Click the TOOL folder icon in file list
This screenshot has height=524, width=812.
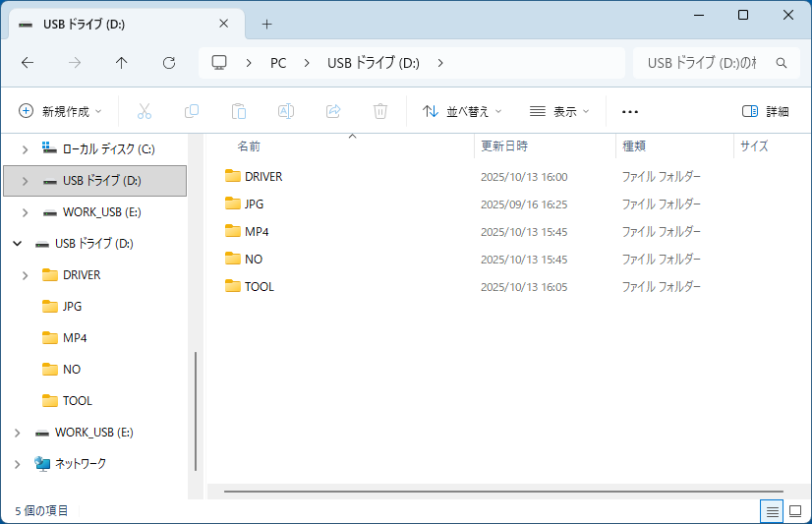coord(233,286)
